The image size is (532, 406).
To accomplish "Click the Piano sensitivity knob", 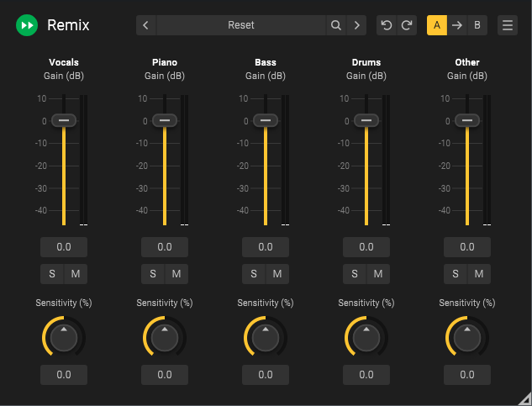I will (x=165, y=338).
